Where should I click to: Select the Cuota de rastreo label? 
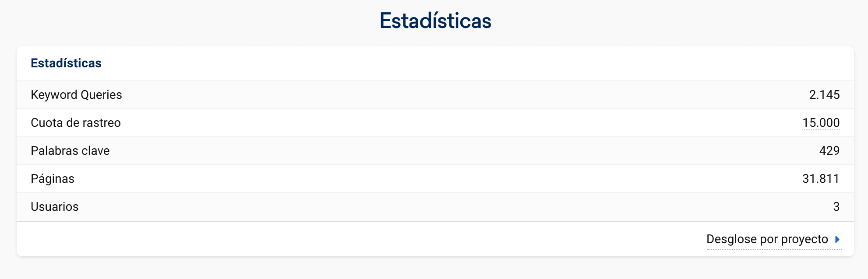(76, 123)
